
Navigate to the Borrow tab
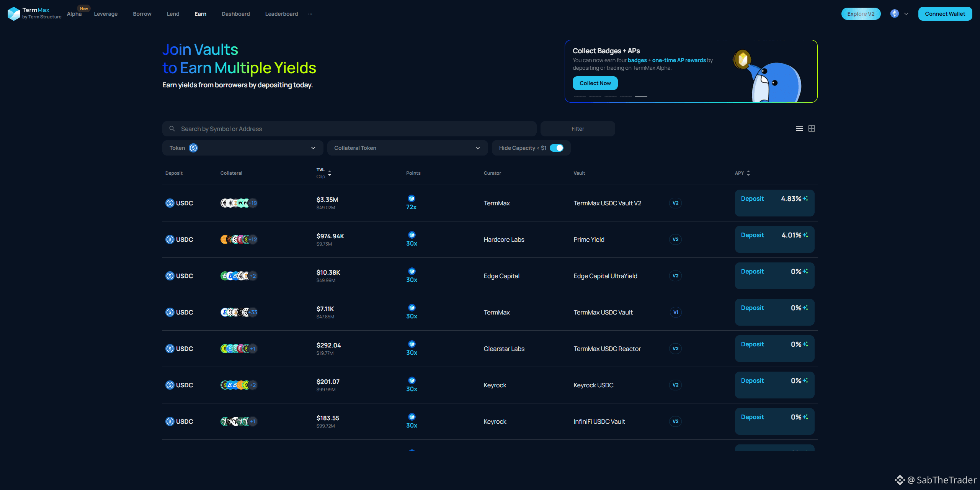point(142,14)
